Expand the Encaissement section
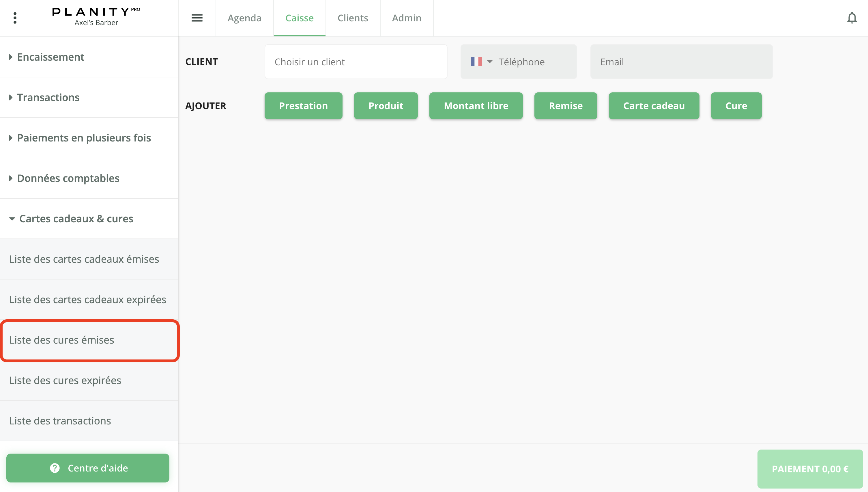This screenshot has height=492, width=868. click(x=50, y=57)
